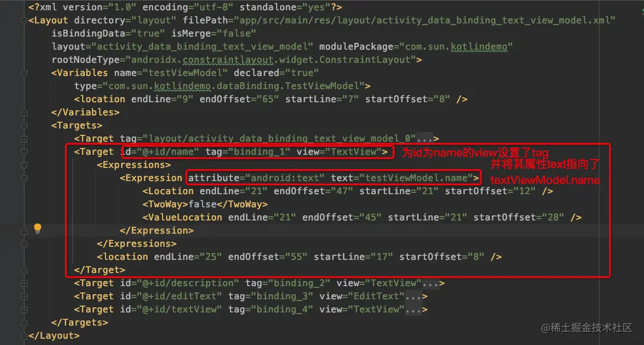644x345 pixels.
Task: Click the tag="binding_1" attribute
Action: click(248, 152)
